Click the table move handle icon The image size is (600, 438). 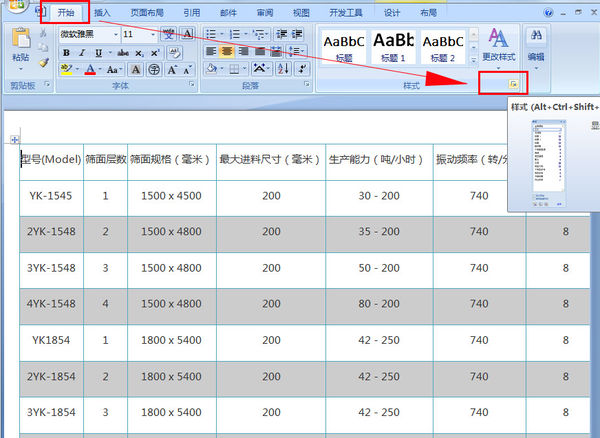(15, 140)
